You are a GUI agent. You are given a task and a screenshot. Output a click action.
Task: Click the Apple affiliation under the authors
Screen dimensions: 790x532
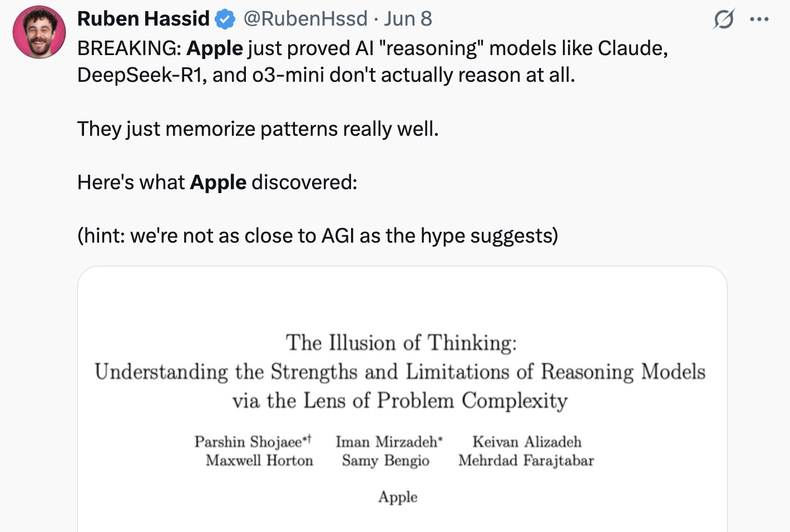(398, 497)
